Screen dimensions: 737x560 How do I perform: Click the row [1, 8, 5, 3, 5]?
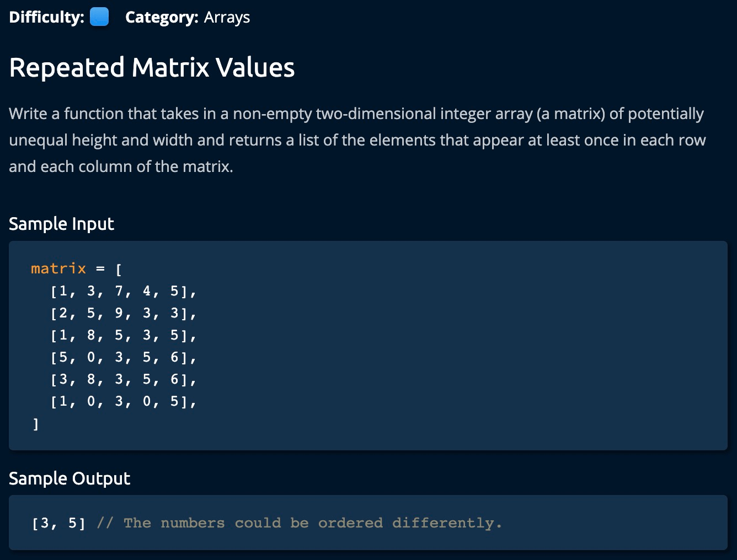[x=123, y=335]
